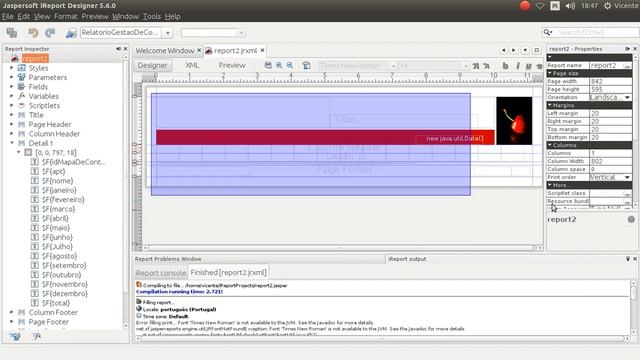This screenshot has height=360, width=640.
Task: Open the RelatorioGestaoDeCo... datasource dropdown
Action: click(x=167, y=33)
